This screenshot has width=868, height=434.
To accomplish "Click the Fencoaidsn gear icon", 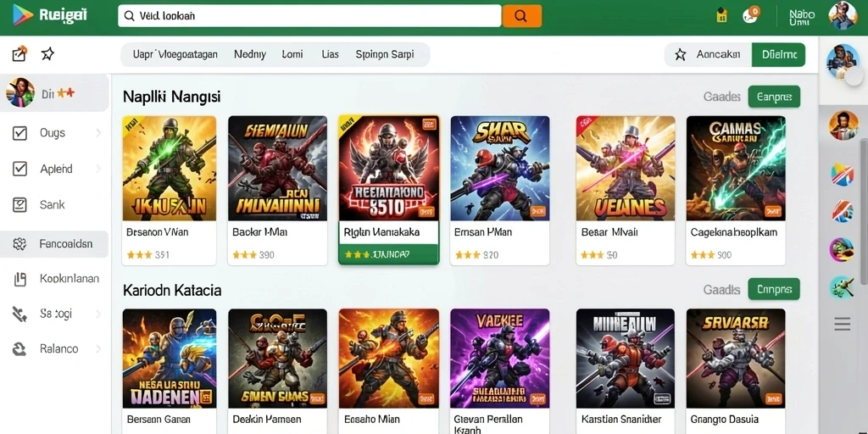I will 20,244.
